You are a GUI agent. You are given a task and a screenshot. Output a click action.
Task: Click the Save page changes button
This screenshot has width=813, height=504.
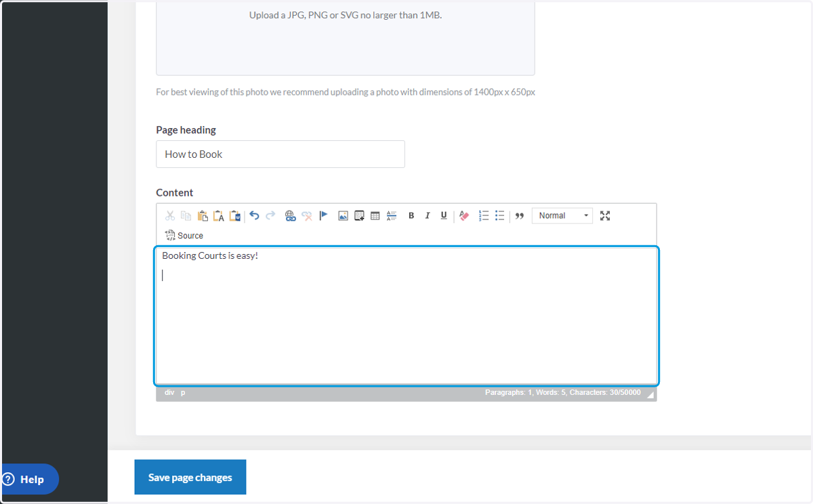point(190,478)
